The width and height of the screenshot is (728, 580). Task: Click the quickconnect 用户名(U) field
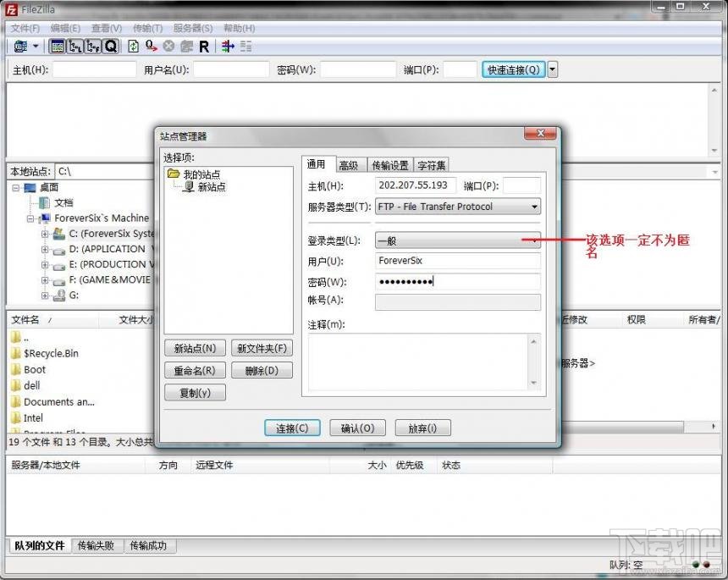(231, 69)
